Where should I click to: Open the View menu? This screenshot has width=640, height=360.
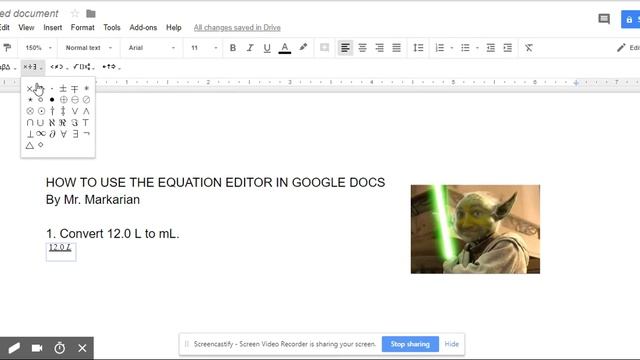coord(26,27)
